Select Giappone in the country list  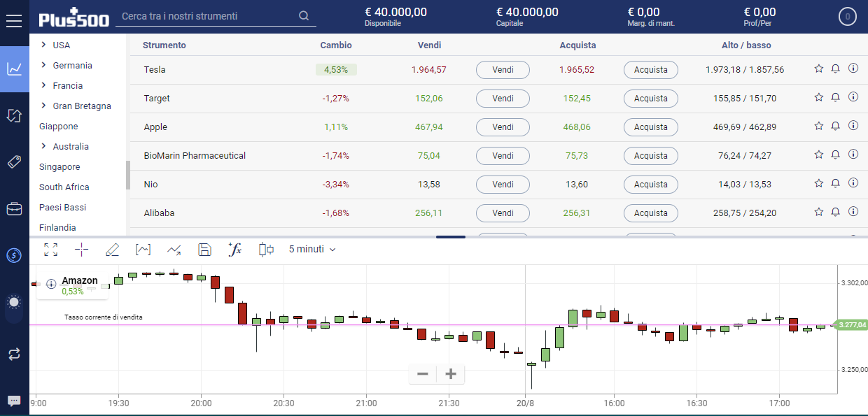[59, 127]
